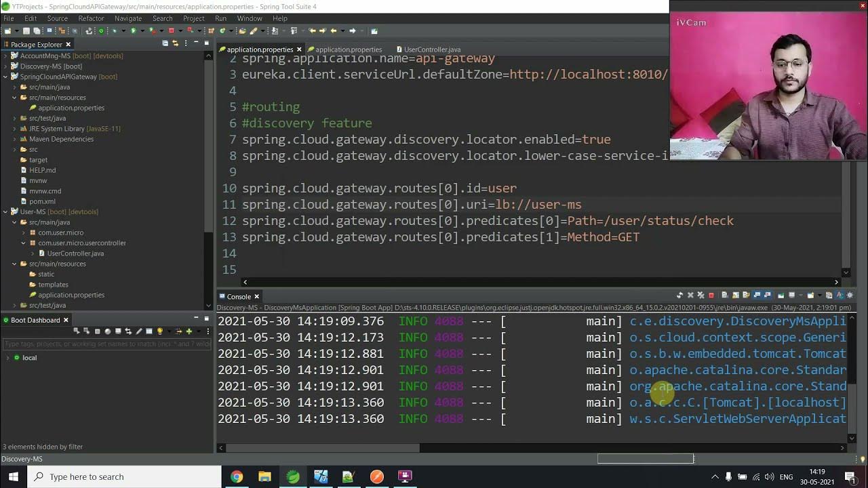The width and height of the screenshot is (868, 488).
Task: Open Package Explorer view menu (three dots)
Action: 186,43
